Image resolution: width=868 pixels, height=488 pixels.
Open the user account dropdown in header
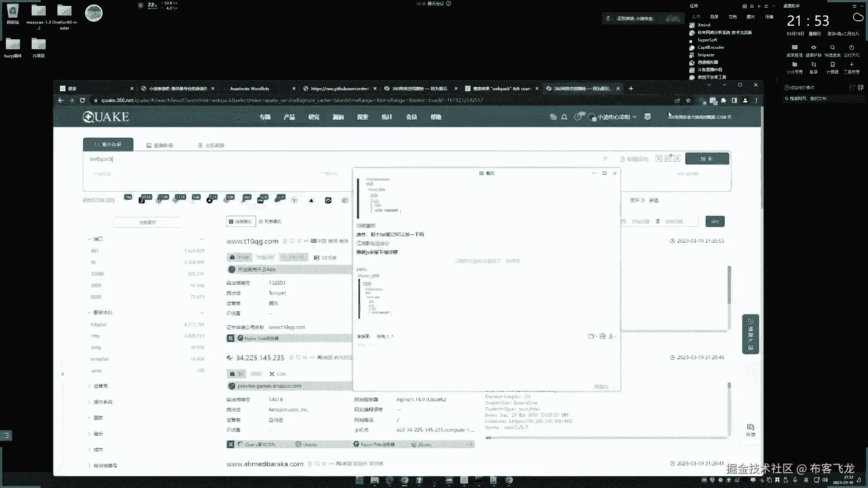pyautogui.click(x=615, y=117)
